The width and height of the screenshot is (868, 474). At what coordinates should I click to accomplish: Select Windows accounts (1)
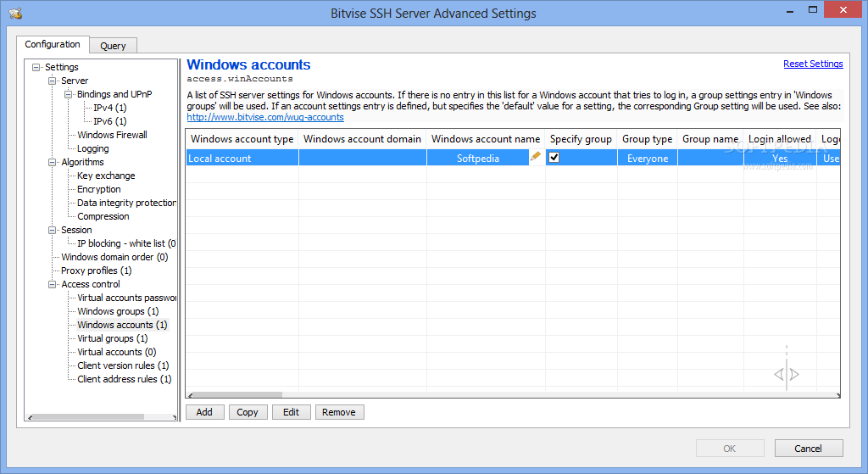tap(122, 325)
